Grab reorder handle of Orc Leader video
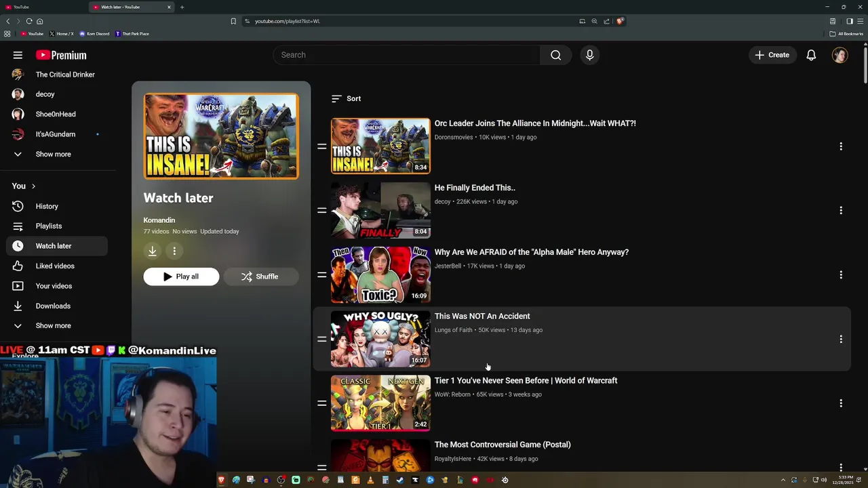The image size is (868, 488). pos(322,146)
